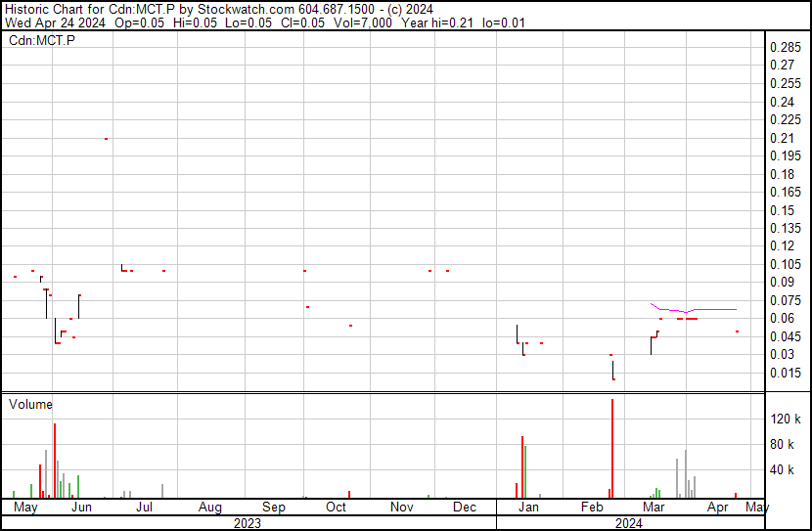This screenshot has height=531, width=812.
Task: Click the green volume bar in early January
Action: pyautogui.click(x=525, y=472)
